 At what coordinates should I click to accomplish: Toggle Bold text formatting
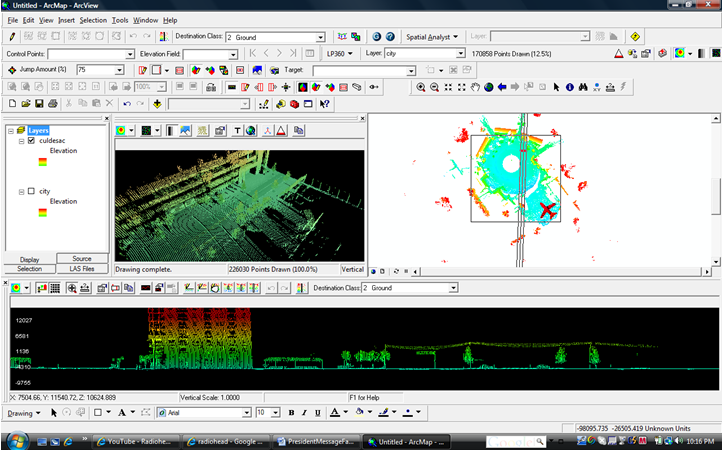click(x=291, y=413)
